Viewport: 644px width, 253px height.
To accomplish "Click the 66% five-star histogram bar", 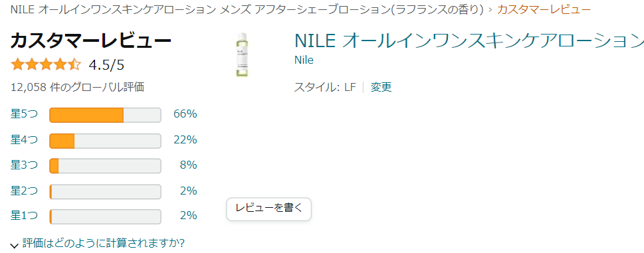I will click(105, 116).
